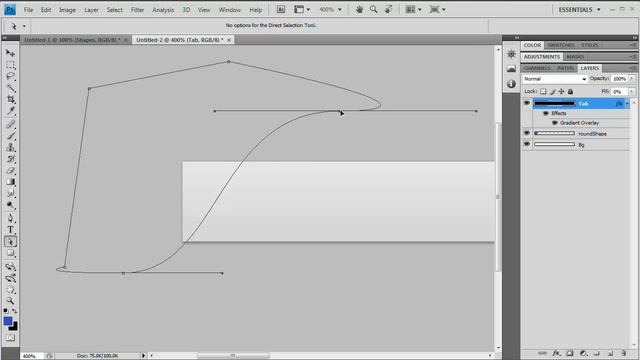Select the Zoom tool in toolbox
The height and width of the screenshot is (360, 640).
click(x=10, y=301)
